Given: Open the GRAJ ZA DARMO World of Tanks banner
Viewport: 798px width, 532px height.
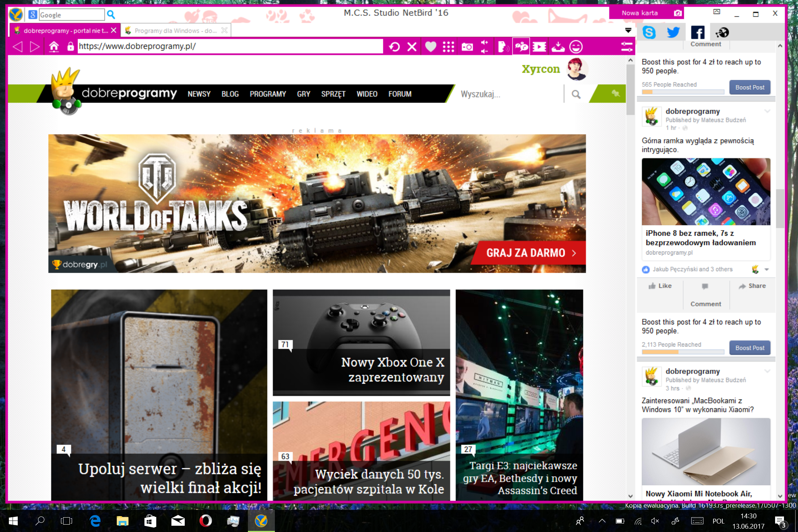Looking at the screenshot, I should [x=528, y=253].
